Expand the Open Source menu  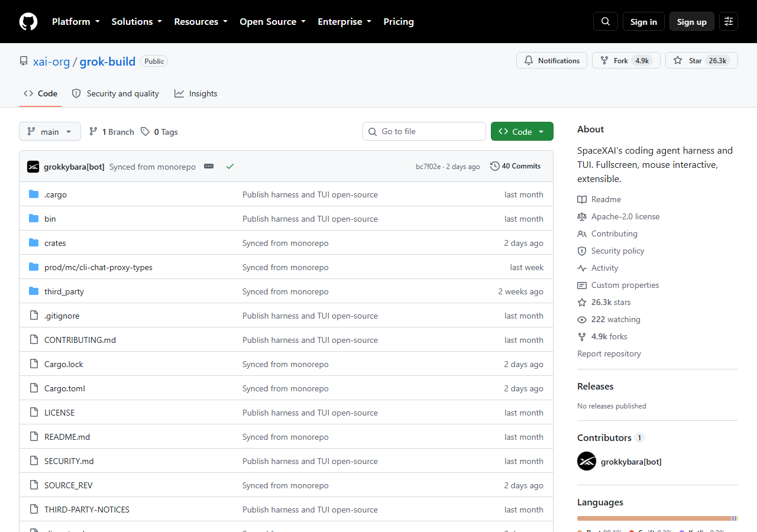(273, 21)
